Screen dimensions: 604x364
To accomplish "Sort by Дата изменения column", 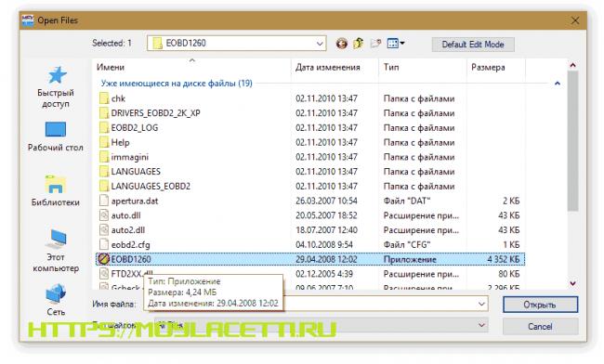I will pyautogui.click(x=327, y=68).
